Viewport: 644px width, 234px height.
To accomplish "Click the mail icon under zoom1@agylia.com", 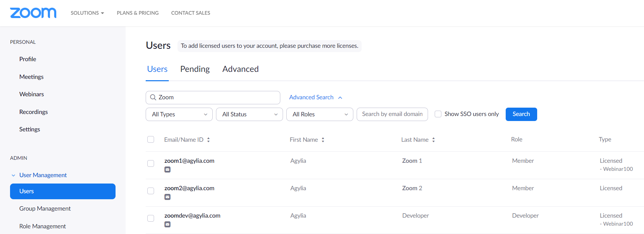I will click(x=167, y=169).
